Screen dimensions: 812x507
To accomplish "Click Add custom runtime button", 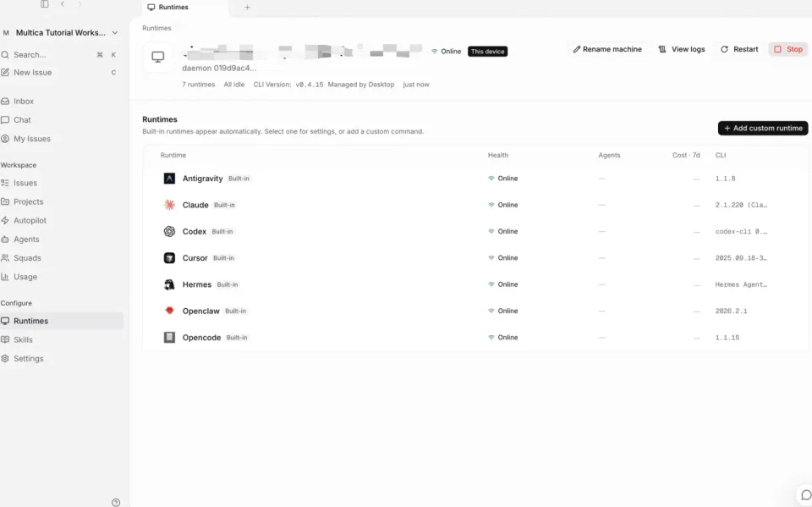I will 763,128.
